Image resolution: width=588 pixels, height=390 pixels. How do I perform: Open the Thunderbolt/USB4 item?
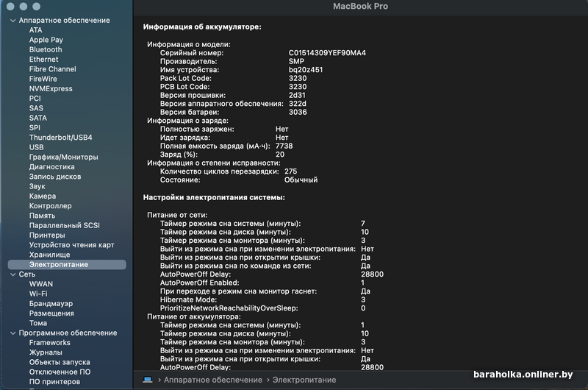61,138
